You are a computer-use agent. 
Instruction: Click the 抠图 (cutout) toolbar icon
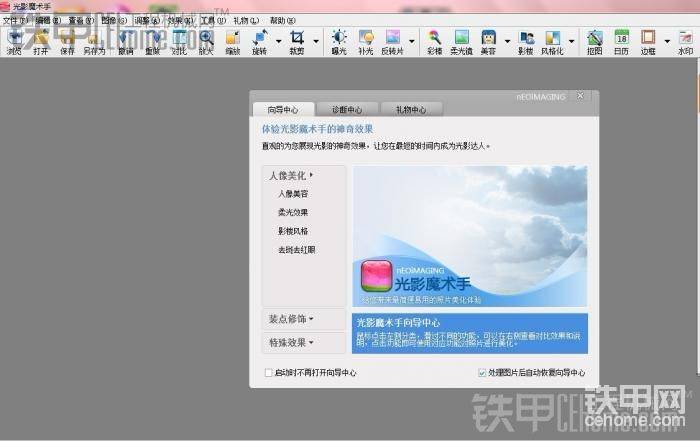[x=594, y=42]
